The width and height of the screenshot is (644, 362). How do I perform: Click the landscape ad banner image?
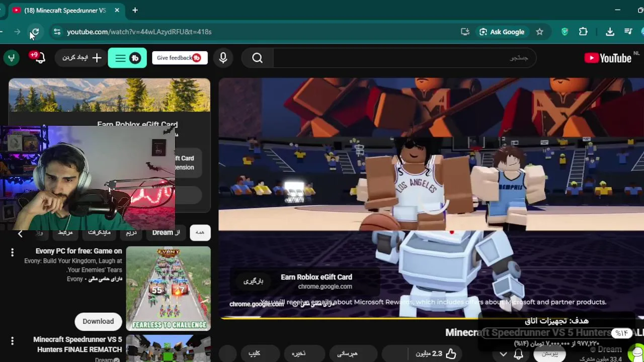(x=109, y=95)
